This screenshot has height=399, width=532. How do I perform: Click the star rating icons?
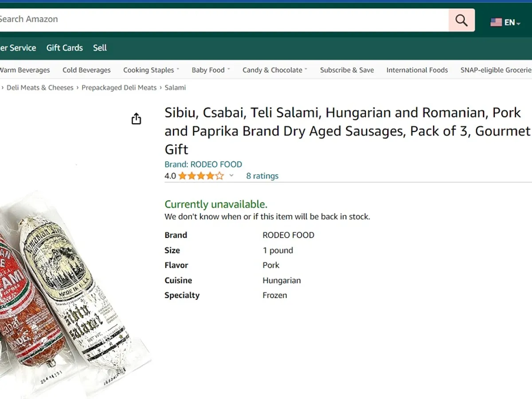(x=201, y=176)
